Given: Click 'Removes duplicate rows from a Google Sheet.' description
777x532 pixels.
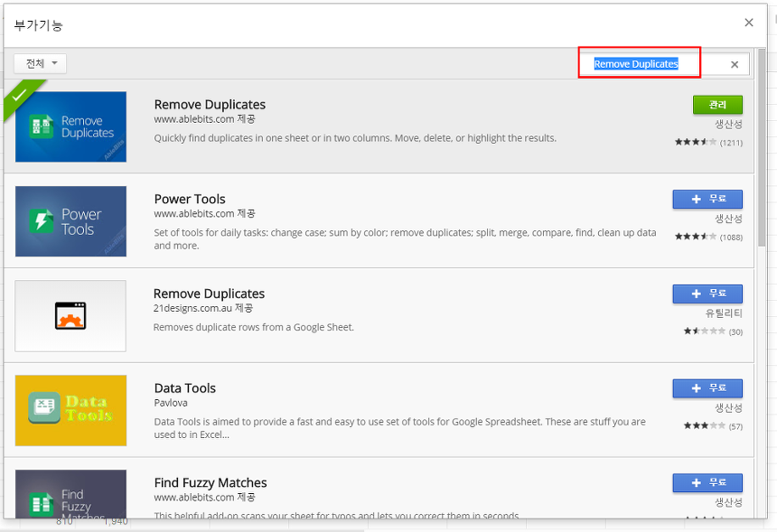Looking at the screenshot, I should coord(254,328).
